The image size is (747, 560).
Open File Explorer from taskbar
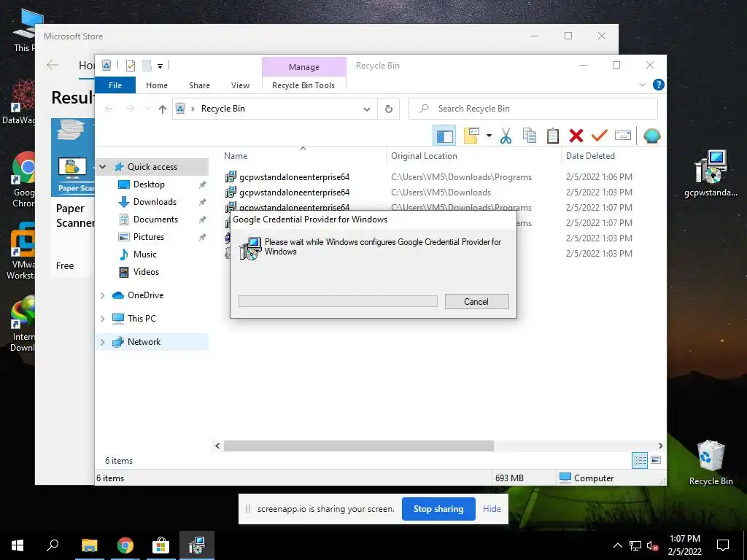click(x=90, y=545)
